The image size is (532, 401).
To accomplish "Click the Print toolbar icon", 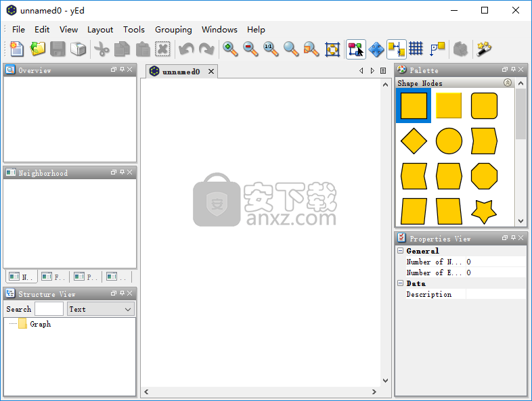I will tap(79, 49).
